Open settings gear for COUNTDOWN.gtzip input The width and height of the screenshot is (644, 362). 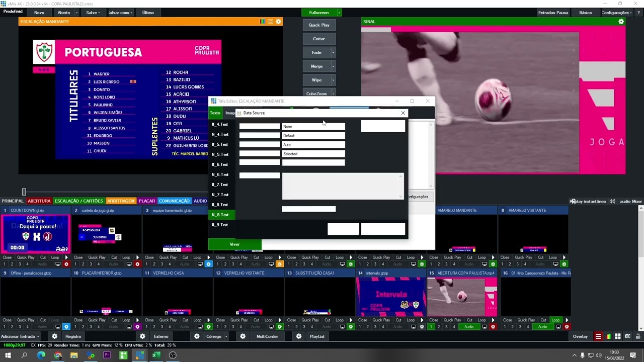point(66,264)
